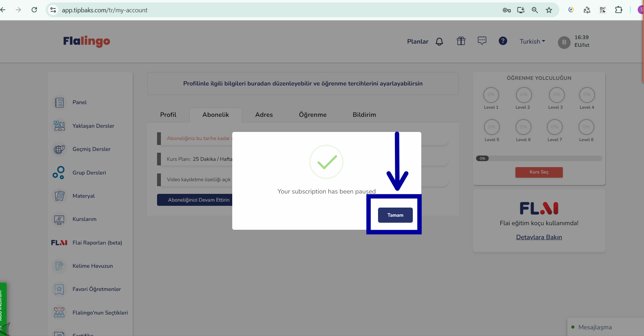Open the Panel sidebar icon
This screenshot has width=644, height=336.
coord(59,102)
